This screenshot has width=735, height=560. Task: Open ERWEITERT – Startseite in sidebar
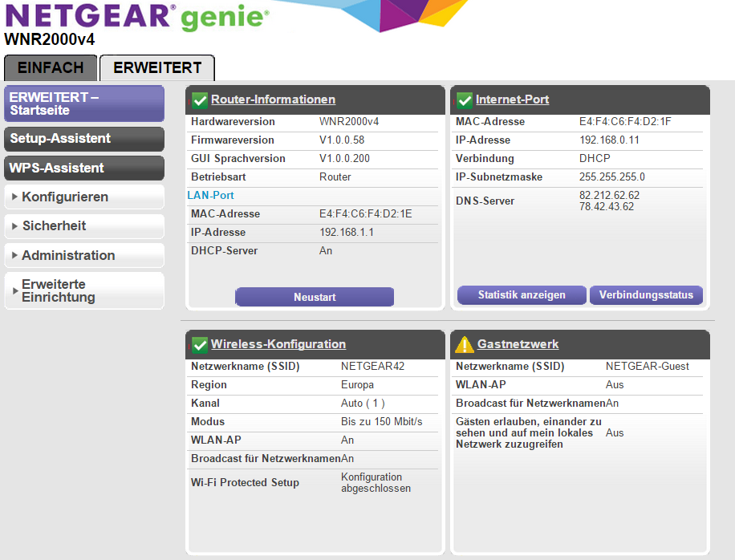tap(84, 103)
